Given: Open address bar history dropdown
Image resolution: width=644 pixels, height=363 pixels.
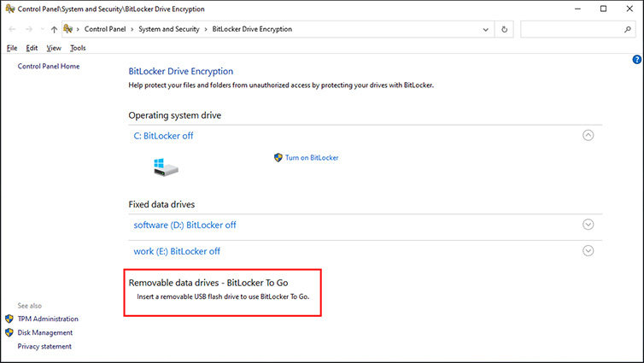Looking at the screenshot, I should 485,30.
